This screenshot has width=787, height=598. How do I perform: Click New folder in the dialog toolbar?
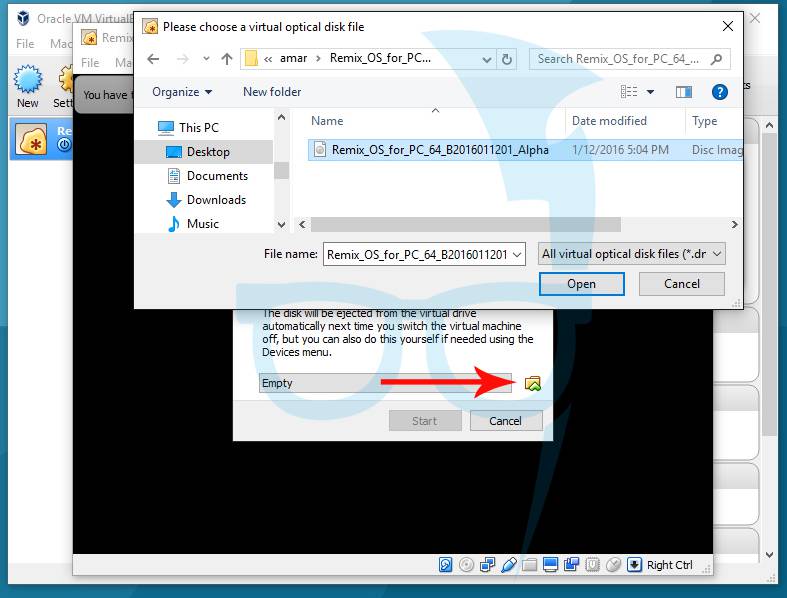click(x=272, y=92)
